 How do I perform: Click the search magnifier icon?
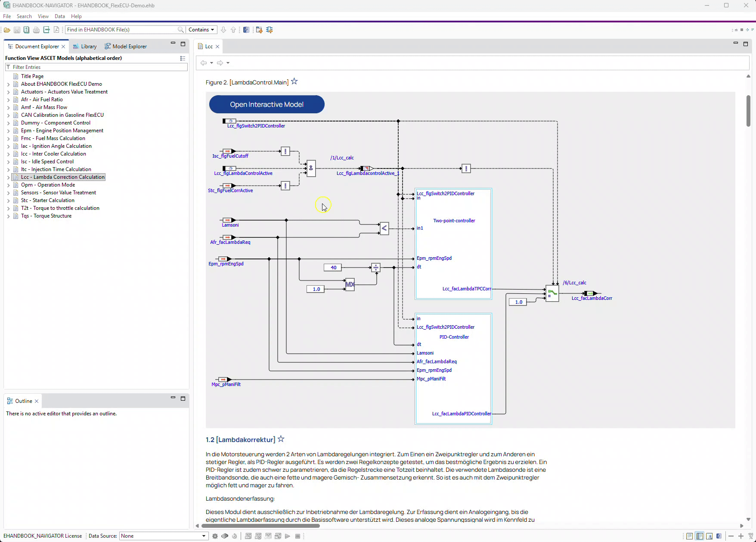(181, 30)
